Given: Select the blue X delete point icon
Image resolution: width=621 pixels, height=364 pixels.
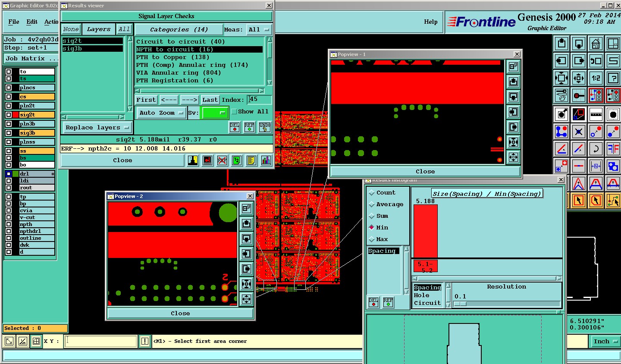Looking at the screenshot, I should point(579,132).
